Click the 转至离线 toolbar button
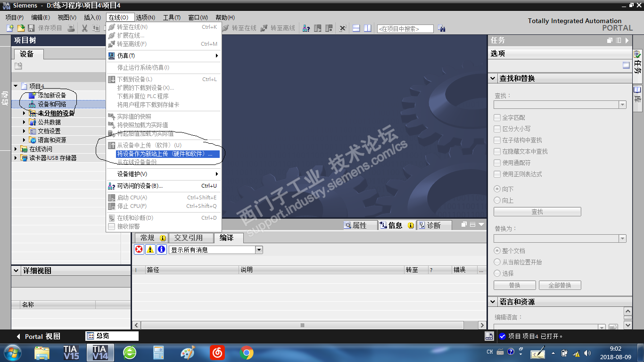This screenshot has height=362, width=644. tap(278, 28)
